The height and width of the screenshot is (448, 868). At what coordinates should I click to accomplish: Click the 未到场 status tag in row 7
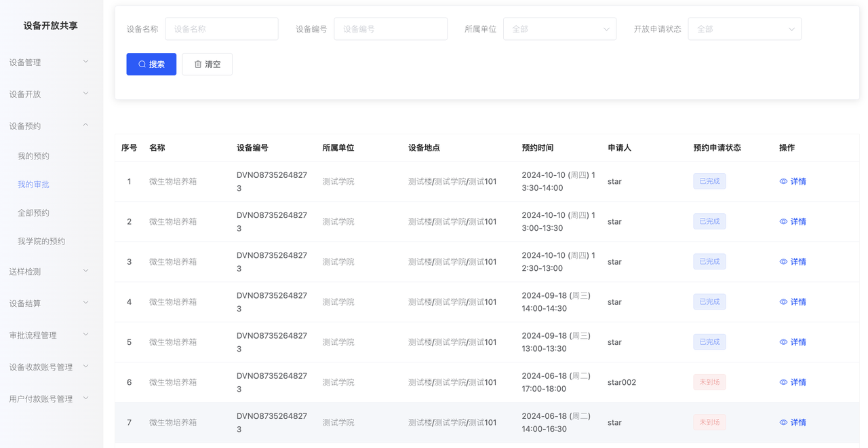pos(709,422)
